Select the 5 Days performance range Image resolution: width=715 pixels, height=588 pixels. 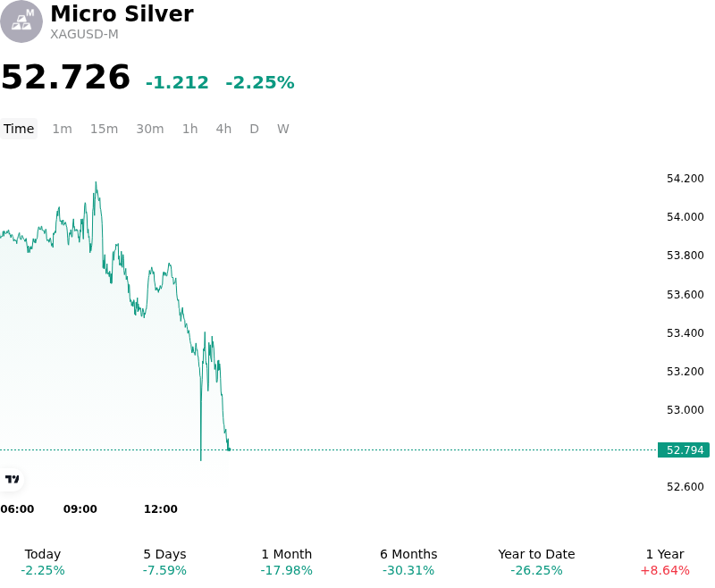pos(164,562)
